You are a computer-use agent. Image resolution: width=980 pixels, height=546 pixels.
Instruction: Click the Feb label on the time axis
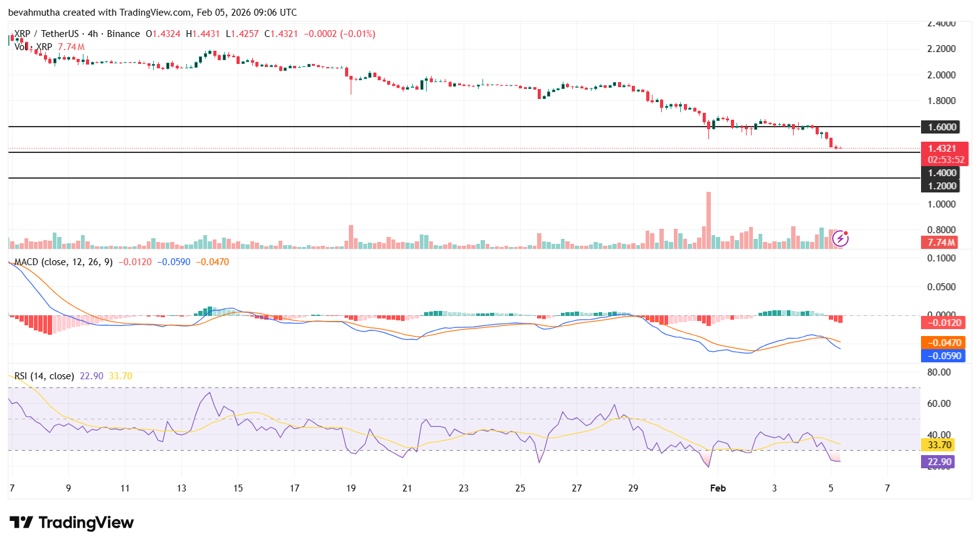[x=718, y=488]
